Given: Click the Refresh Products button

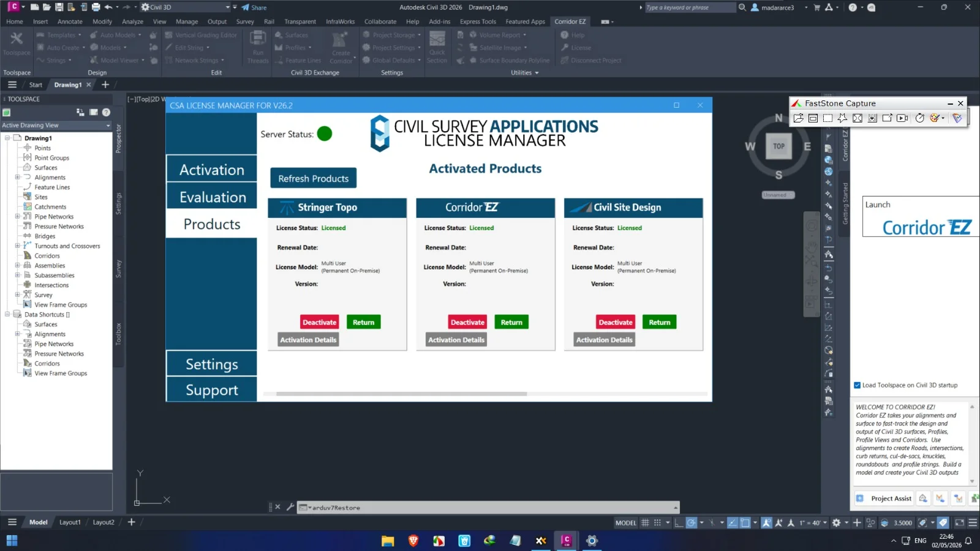Looking at the screenshot, I should 314,179.
